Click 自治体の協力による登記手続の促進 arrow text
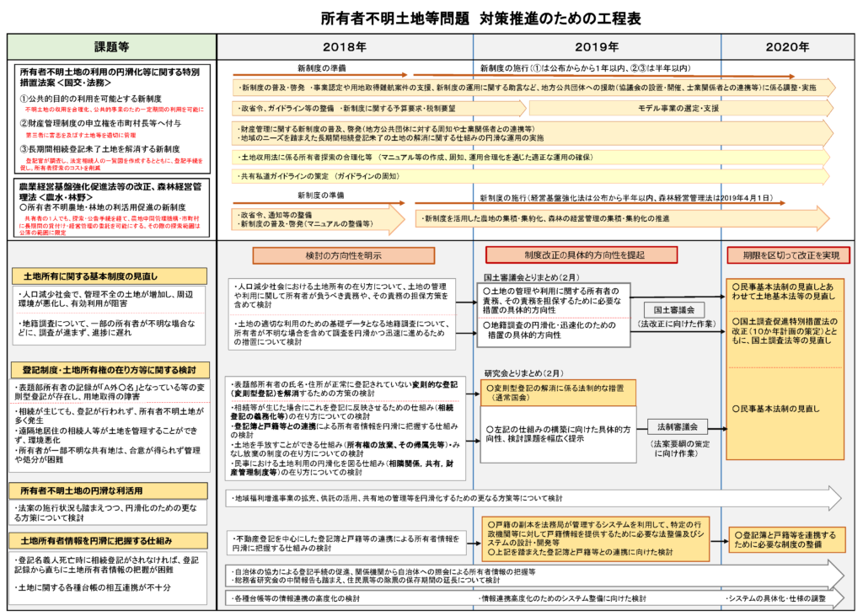The height and width of the screenshot is (616, 863). pos(383,572)
